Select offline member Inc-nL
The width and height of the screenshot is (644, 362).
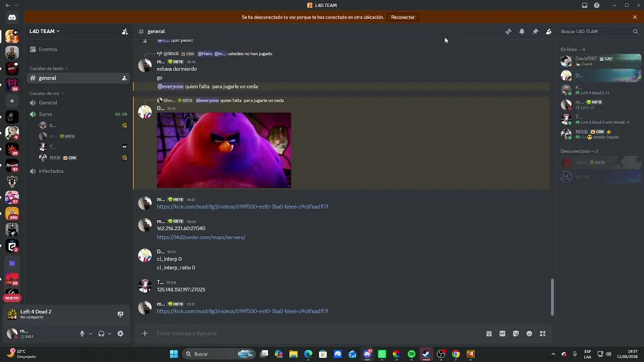(601, 176)
